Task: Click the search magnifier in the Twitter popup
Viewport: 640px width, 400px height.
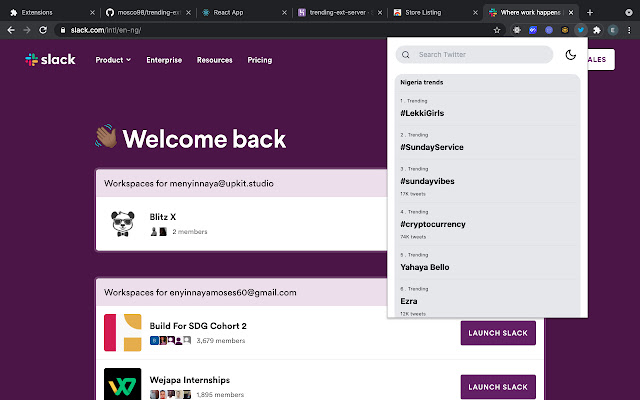Action: [x=406, y=55]
